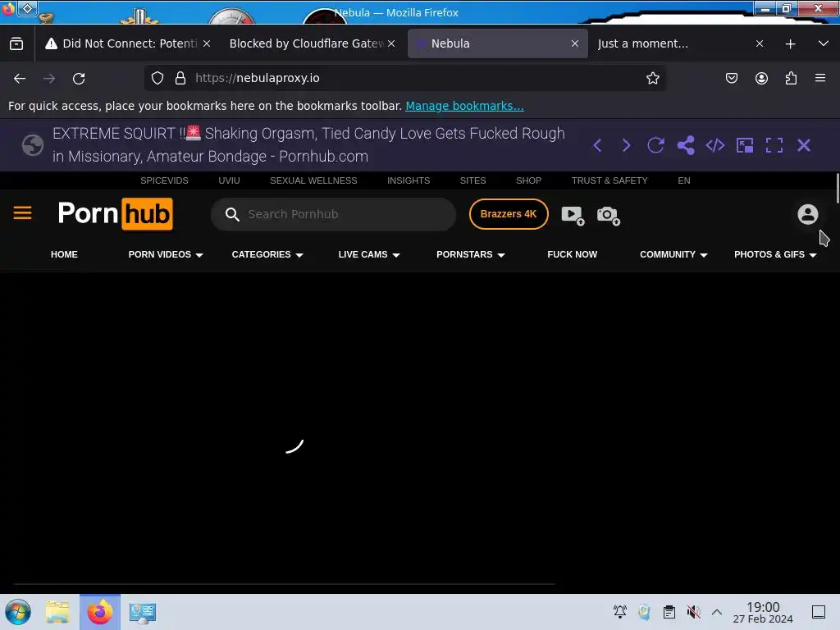The image size is (840, 630).
Task: Click the Firefox taskbar icon
Action: point(99,612)
